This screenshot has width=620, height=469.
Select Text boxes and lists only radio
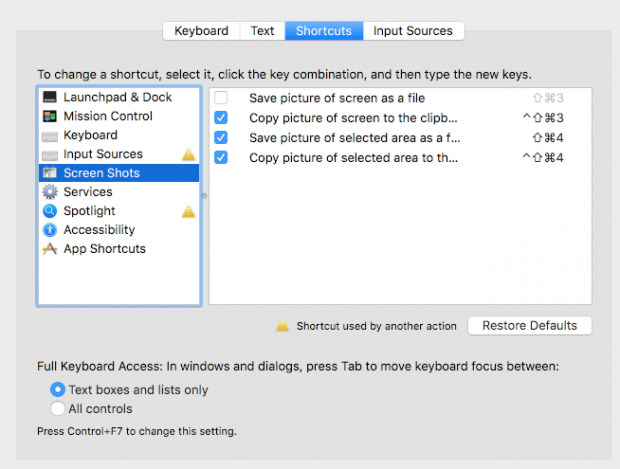click(58, 390)
